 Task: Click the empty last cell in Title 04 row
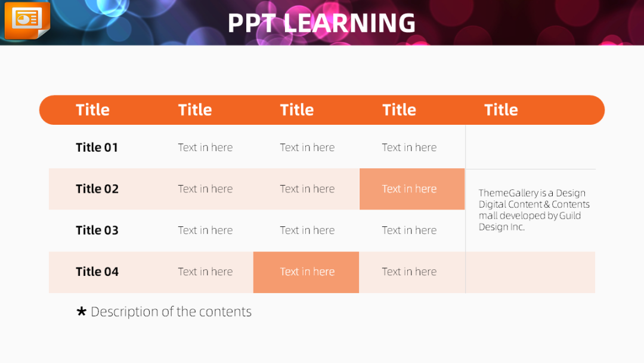click(x=530, y=272)
